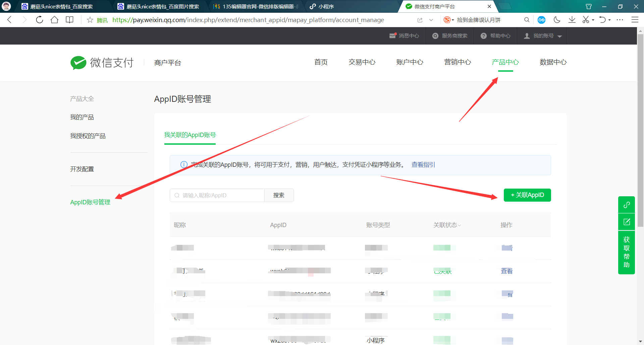This screenshot has height=345, width=644.
Task: Click the feedback pencil icon on right edge
Action: point(626,222)
